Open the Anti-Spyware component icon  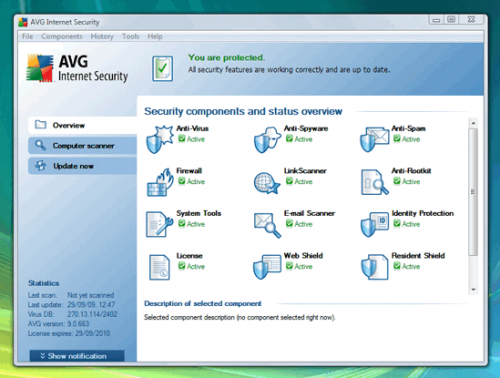[x=267, y=139]
